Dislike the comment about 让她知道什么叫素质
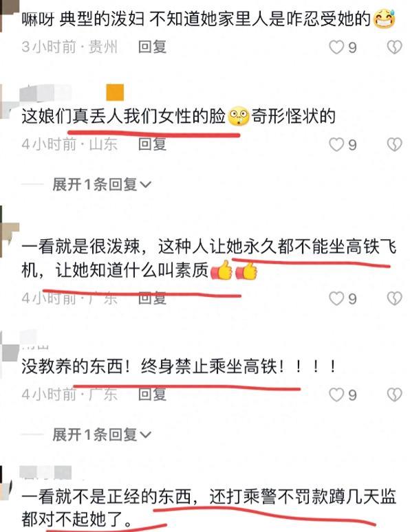Viewport: 410px width, 532px height. (x=394, y=298)
